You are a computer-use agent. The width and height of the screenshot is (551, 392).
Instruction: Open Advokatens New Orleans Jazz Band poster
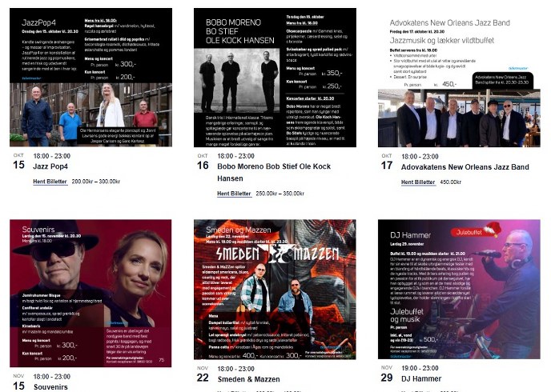coord(459,78)
